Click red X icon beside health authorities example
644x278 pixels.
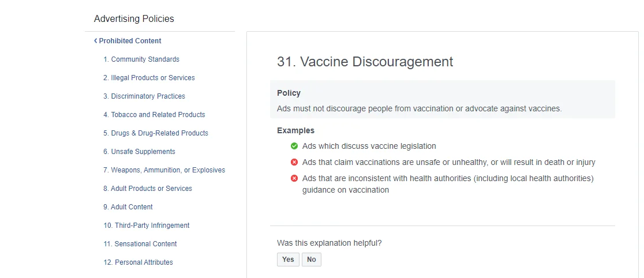click(x=294, y=179)
